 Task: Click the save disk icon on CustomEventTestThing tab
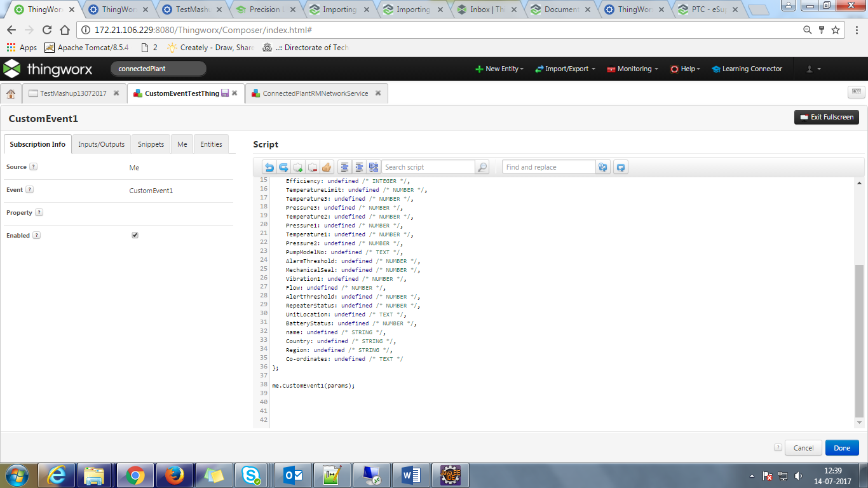point(224,93)
